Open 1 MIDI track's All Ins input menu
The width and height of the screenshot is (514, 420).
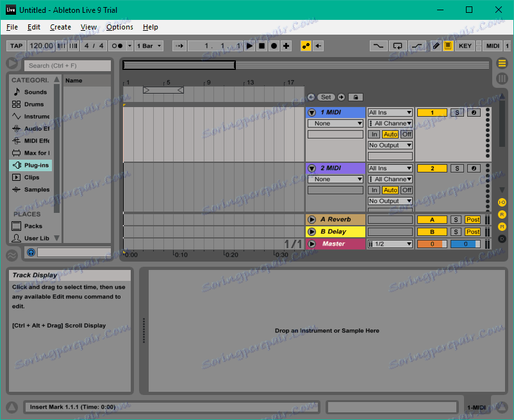tap(390, 112)
